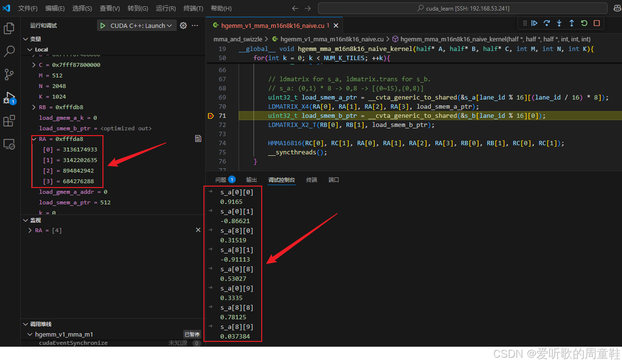Collapse the Local scope
622x364 pixels.
click(x=30, y=50)
